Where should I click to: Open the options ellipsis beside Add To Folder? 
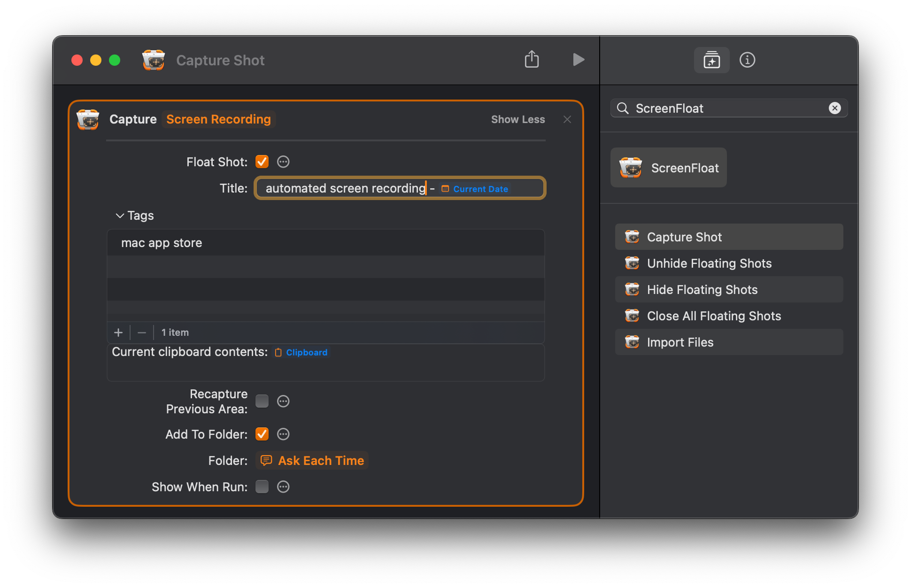pyautogui.click(x=283, y=434)
